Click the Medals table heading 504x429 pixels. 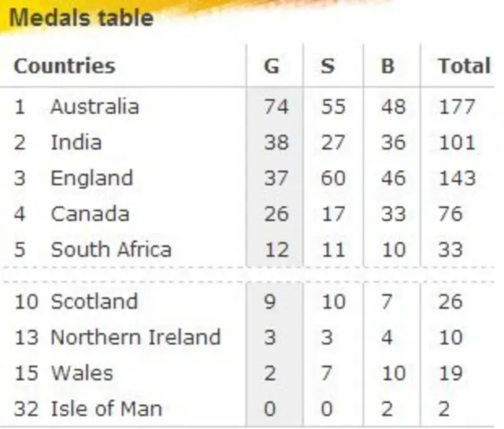82,17
